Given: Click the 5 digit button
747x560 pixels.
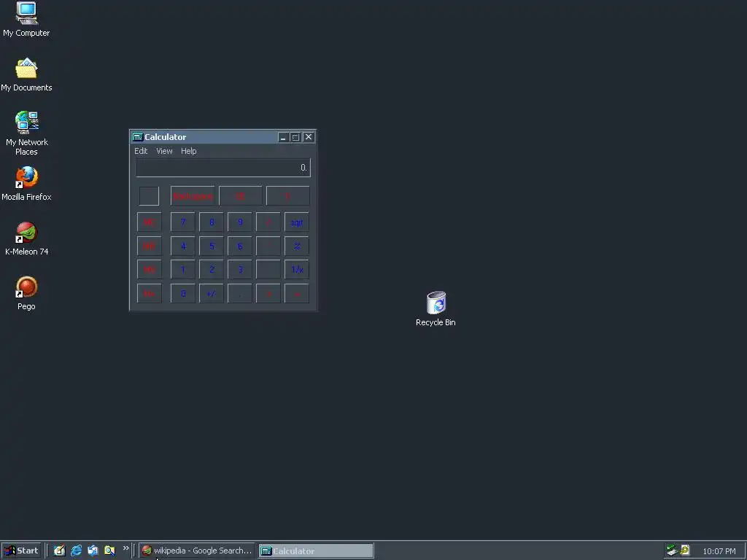Looking at the screenshot, I should (x=212, y=246).
